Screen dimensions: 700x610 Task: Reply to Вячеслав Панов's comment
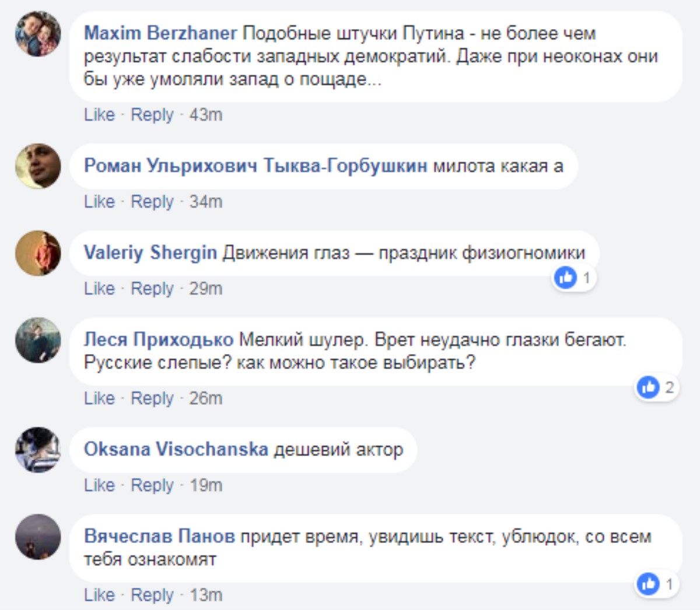(152, 595)
